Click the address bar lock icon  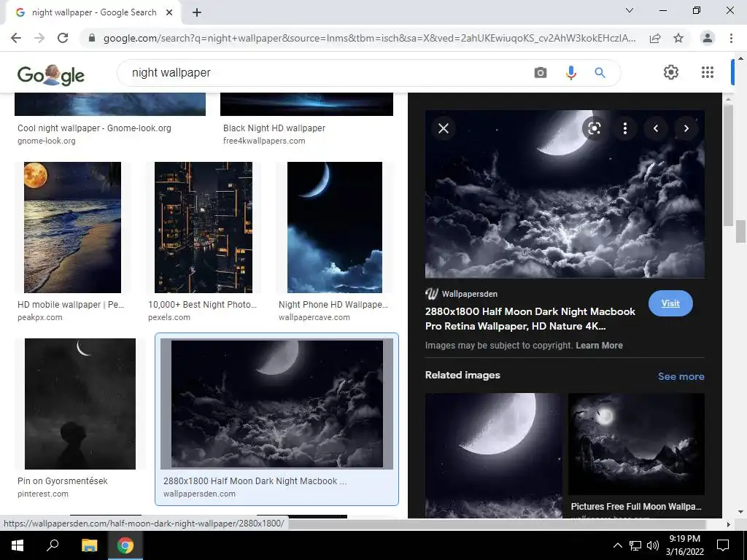92,38
